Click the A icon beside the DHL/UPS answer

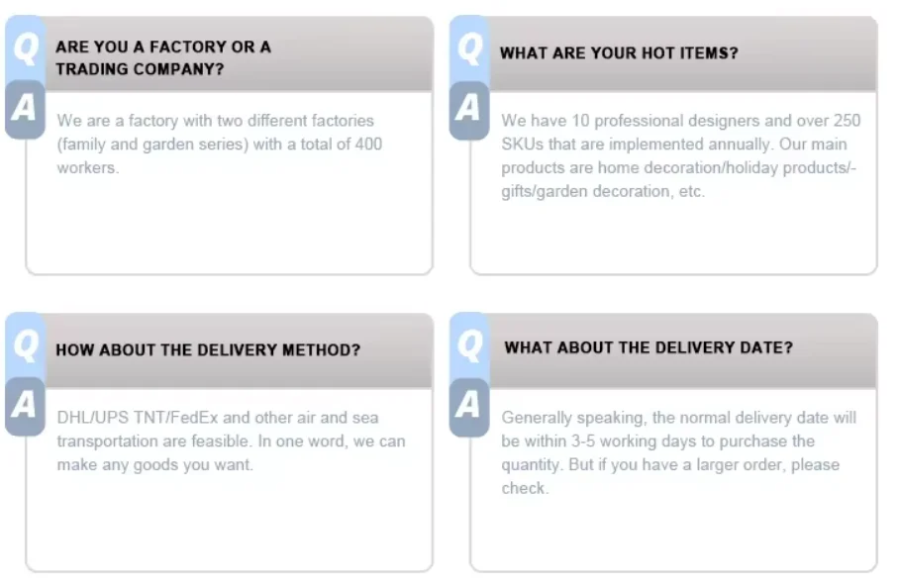coord(24,405)
